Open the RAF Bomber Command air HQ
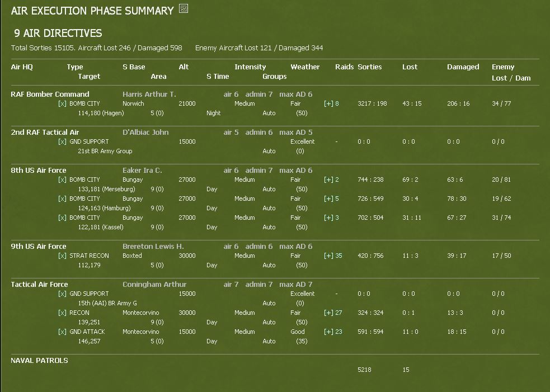 [50, 95]
